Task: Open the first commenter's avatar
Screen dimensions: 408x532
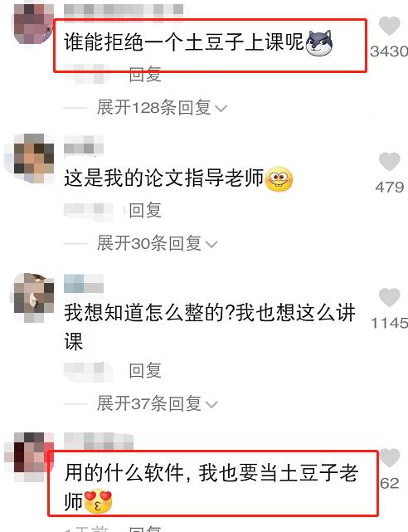Action: [x=32, y=24]
